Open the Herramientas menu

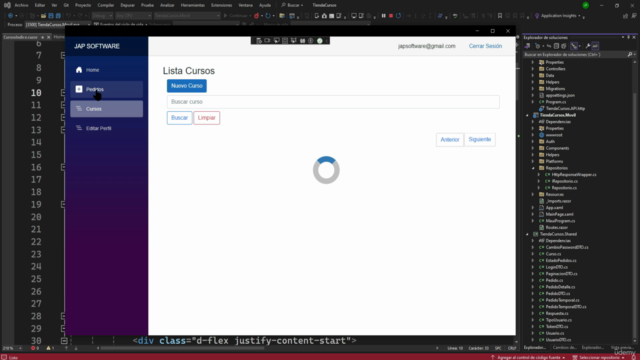pyautogui.click(x=193, y=5)
